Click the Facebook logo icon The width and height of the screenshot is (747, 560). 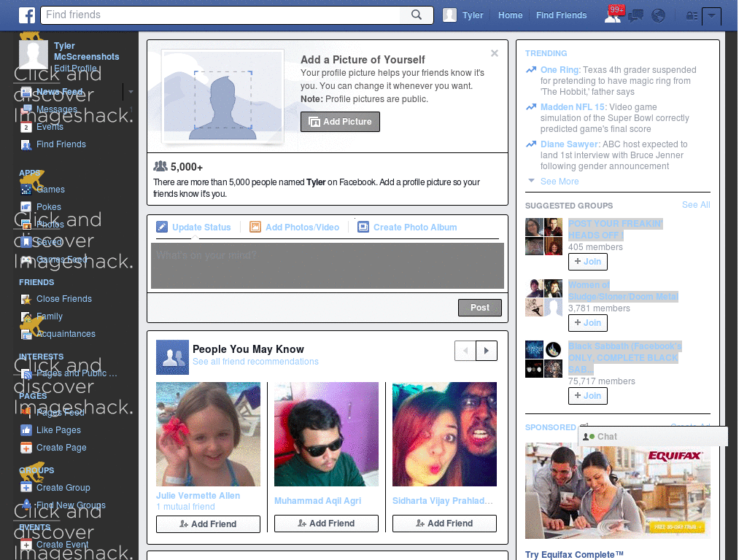27,15
